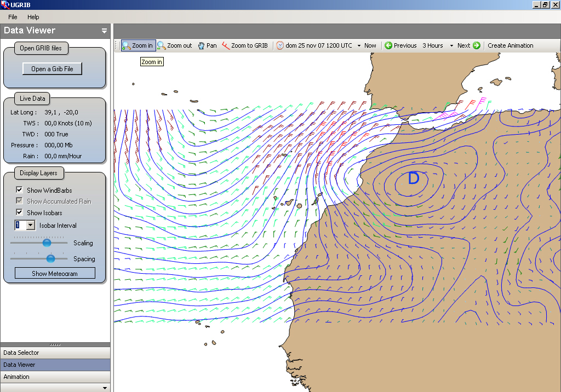Disable the Show Isobars checkbox
561x392 pixels.
coord(19,212)
